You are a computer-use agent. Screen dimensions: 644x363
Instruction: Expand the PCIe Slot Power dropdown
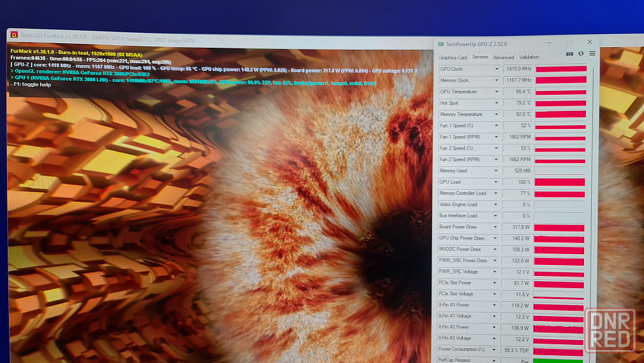pos(496,283)
